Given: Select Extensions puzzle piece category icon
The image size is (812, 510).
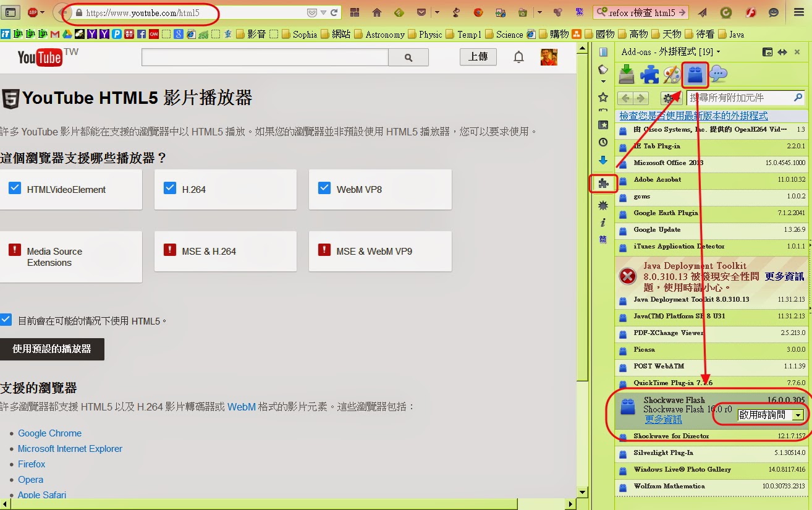Looking at the screenshot, I should pyautogui.click(x=649, y=75).
